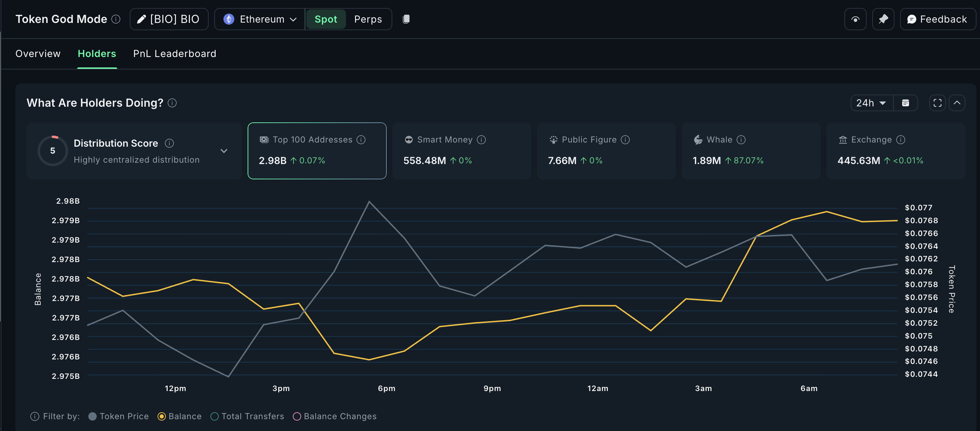Image resolution: width=980 pixels, height=431 pixels.
Task: Copy the token contract address
Action: tap(406, 19)
